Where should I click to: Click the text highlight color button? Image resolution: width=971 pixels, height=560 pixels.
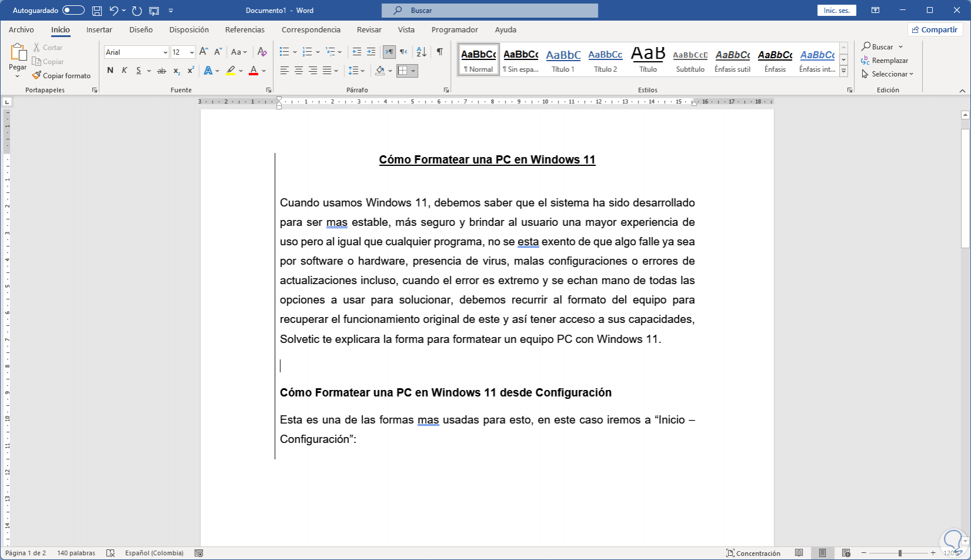[231, 71]
